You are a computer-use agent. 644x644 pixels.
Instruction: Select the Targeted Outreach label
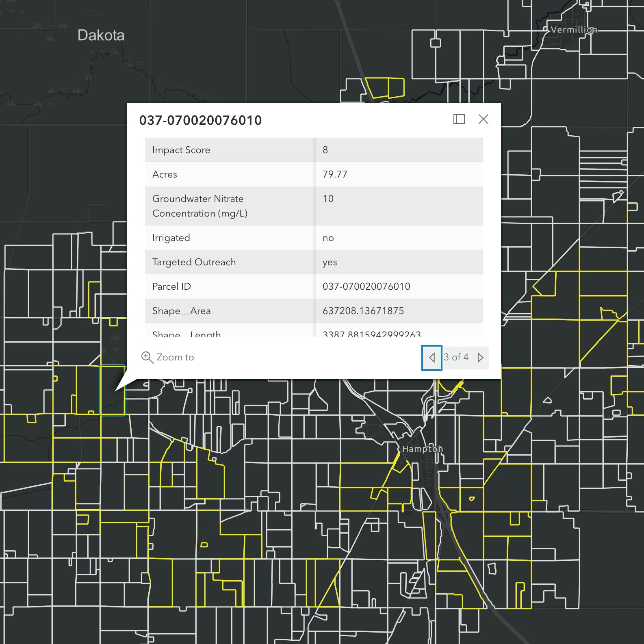[194, 262]
